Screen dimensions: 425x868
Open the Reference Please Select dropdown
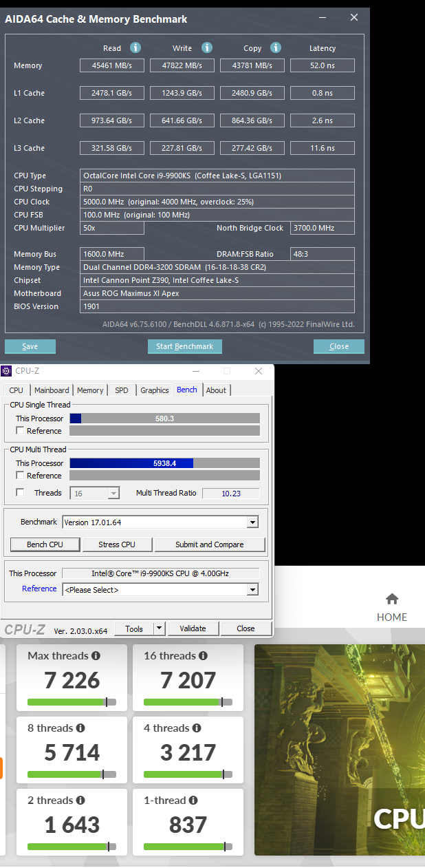coord(160,590)
